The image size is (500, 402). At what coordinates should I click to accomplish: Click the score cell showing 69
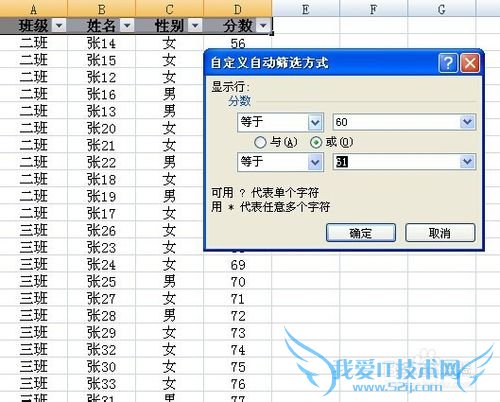(238, 265)
